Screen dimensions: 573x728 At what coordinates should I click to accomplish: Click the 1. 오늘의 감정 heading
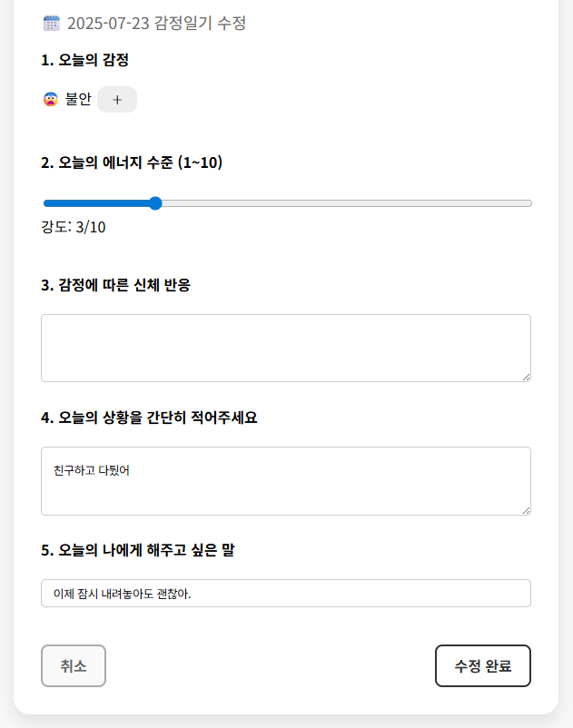84,61
